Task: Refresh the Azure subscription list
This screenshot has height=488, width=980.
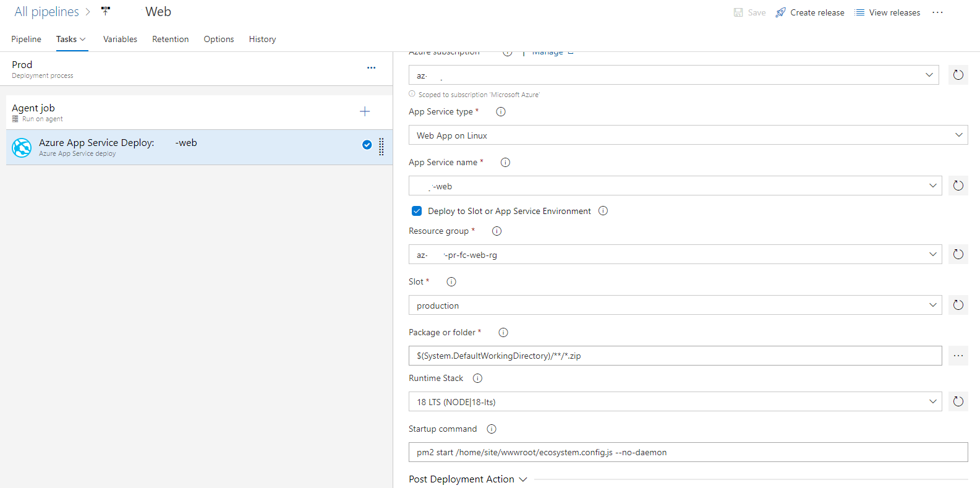Action: click(x=958, y=75)
